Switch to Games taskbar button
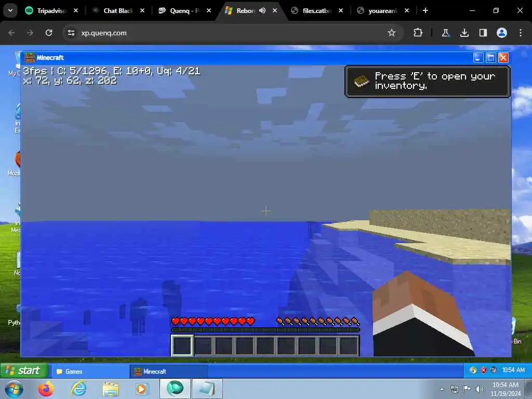This screenshot has height=399, width=532. click(x=90, y=371)
